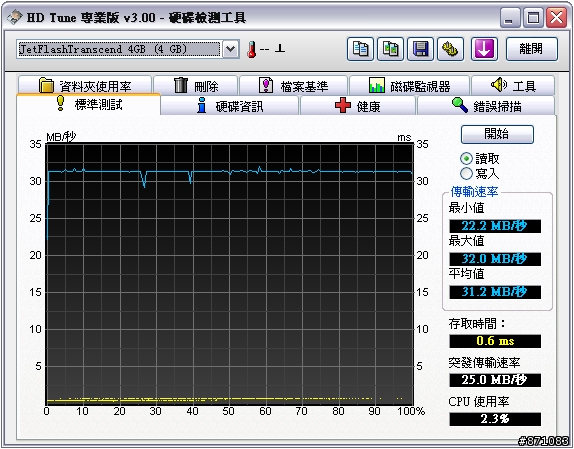
Task: Open the 錯誤掃描 error scan tab
Action: coord(486,106)
